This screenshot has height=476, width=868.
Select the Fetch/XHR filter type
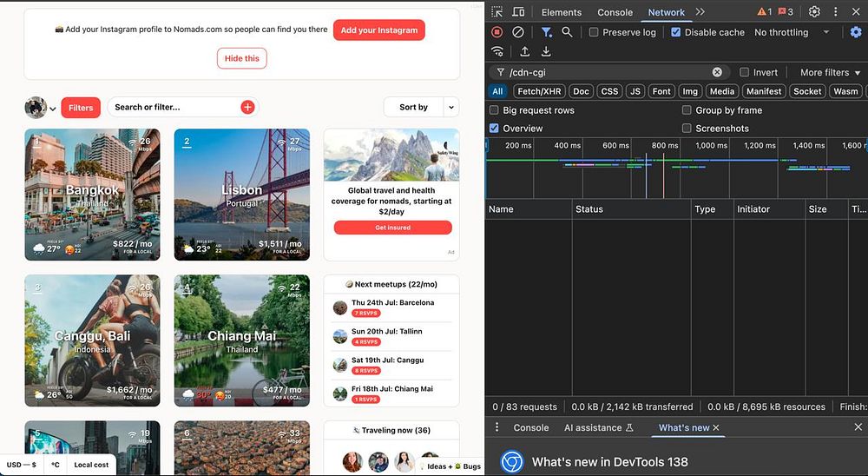(x=539, y=91)
